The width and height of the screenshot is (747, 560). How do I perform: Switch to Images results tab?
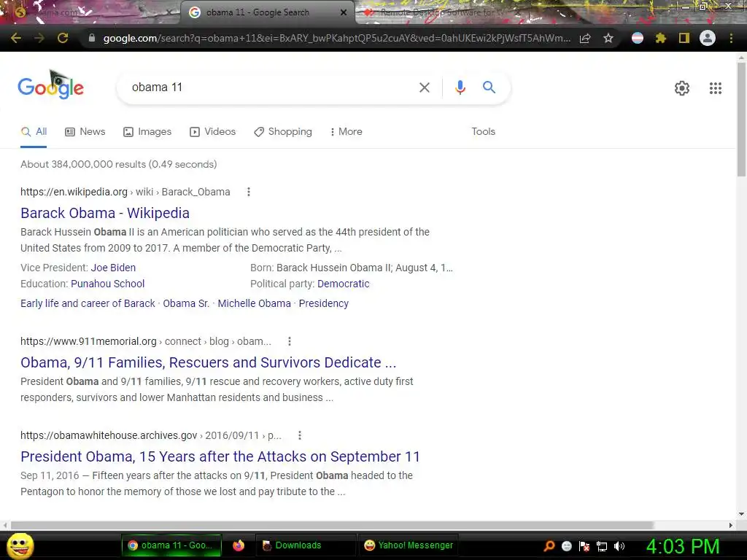(x=147, y=132)
